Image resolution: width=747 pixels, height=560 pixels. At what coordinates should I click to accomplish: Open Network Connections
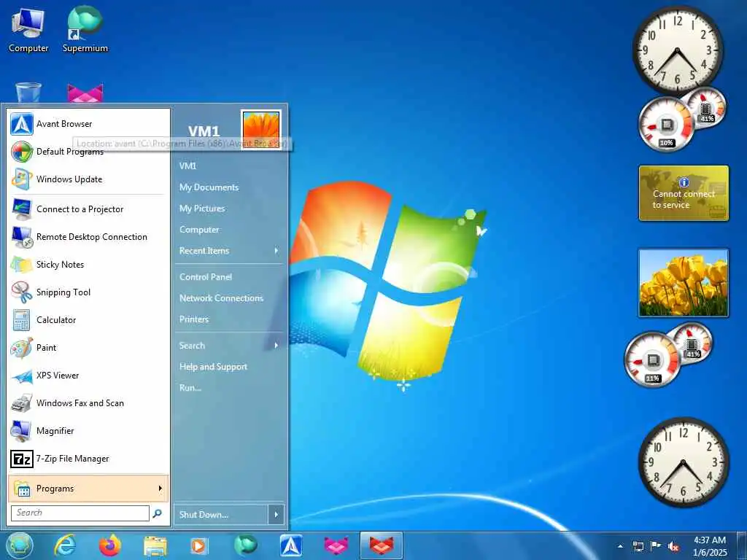221,298
